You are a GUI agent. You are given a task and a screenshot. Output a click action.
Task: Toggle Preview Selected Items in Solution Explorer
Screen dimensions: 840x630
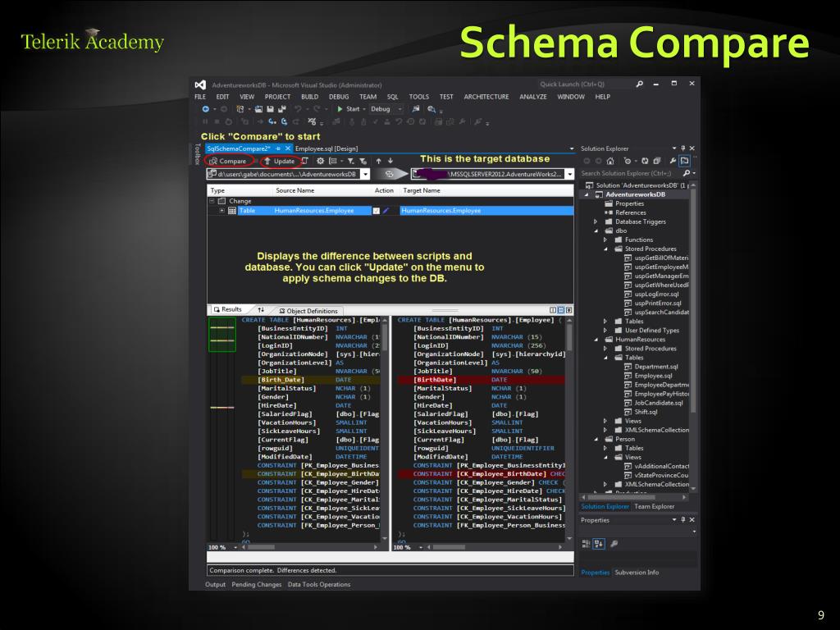point(685,161)
